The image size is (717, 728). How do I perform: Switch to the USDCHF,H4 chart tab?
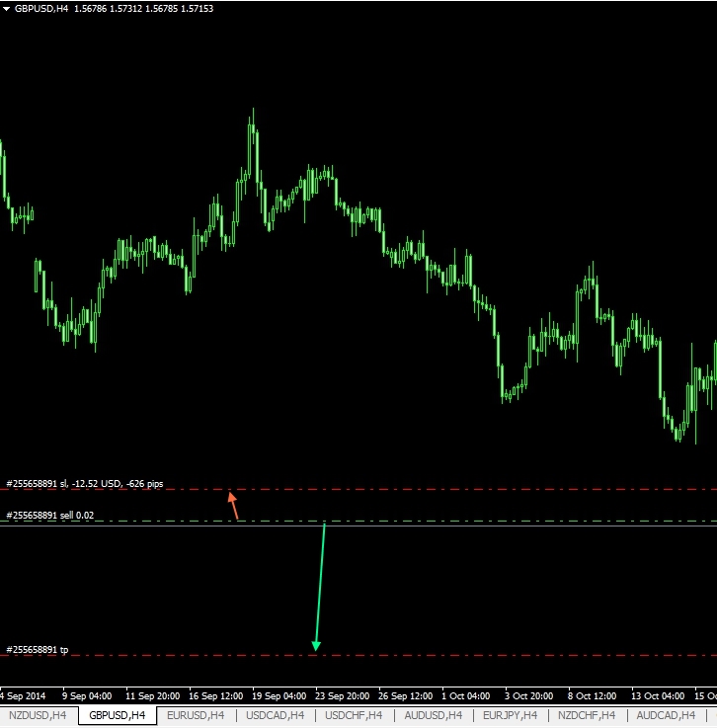(x=355, y=715)
